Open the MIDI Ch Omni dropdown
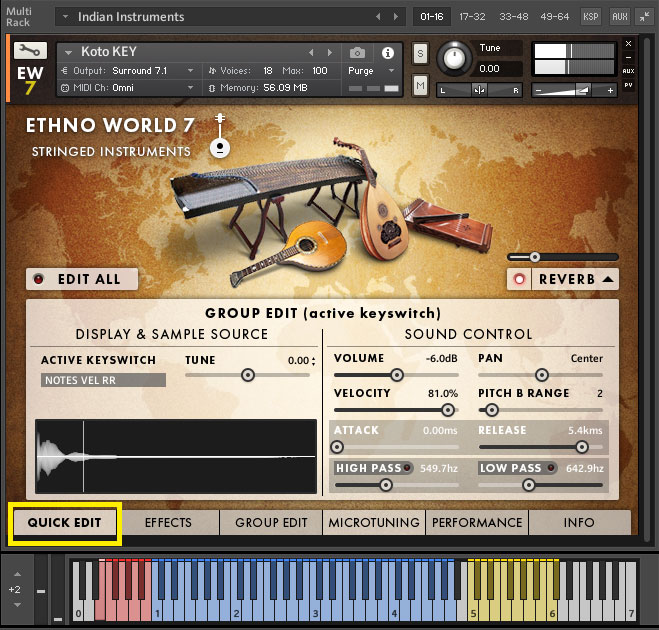This screenshot has width=659, height=630. [x=190, y=88]
